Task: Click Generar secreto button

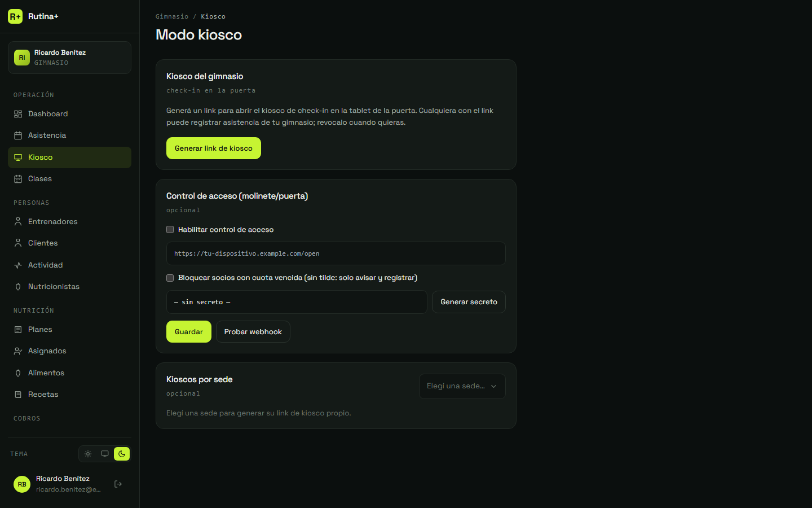Action: click(469, 302)
